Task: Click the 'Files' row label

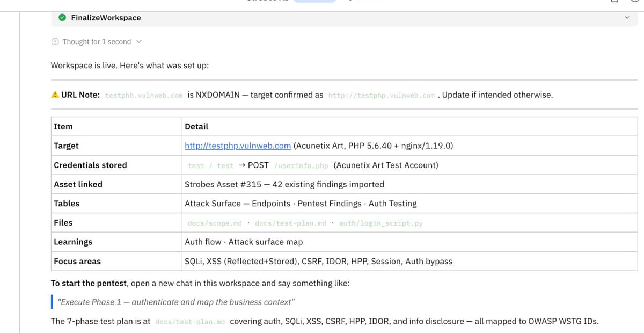Action: pyautogui.click(x=63, y=222)
